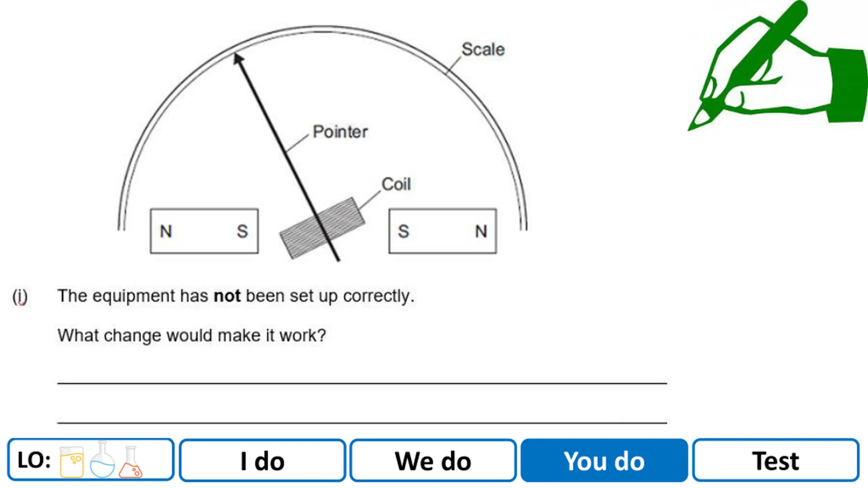868x488 pixels.
Task: Click the second answer line
Action: 362,423
